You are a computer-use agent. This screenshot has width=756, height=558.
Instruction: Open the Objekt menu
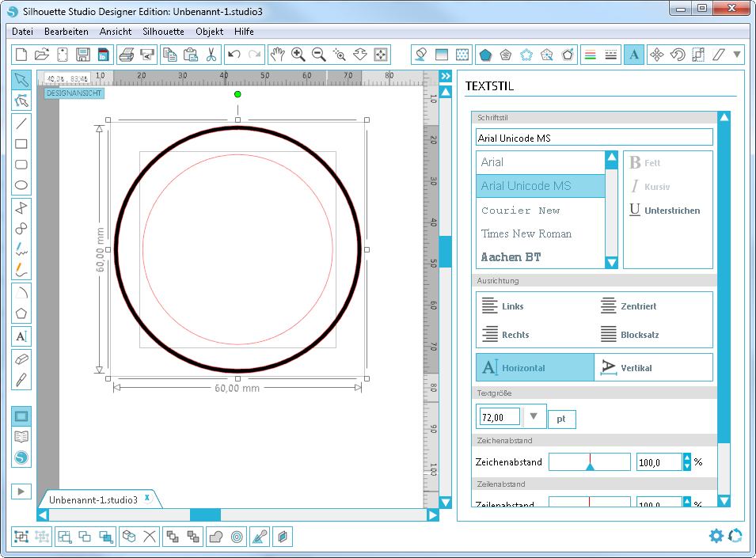coord(210,32)
